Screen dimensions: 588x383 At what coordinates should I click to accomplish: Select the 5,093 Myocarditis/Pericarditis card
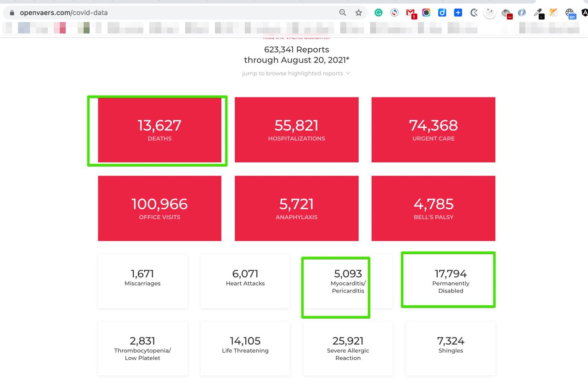point(348,281)
